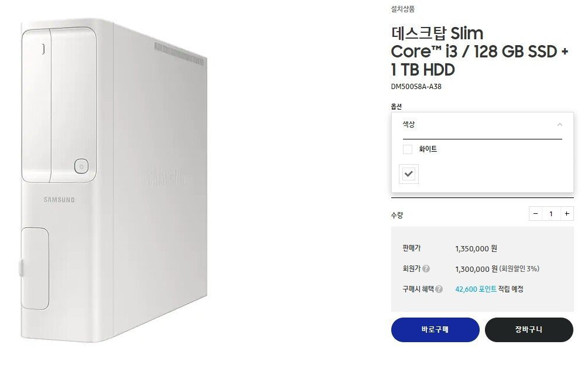
Task: Open help icon next to 구매시 혜택
Action: click(x=439, y=289)
